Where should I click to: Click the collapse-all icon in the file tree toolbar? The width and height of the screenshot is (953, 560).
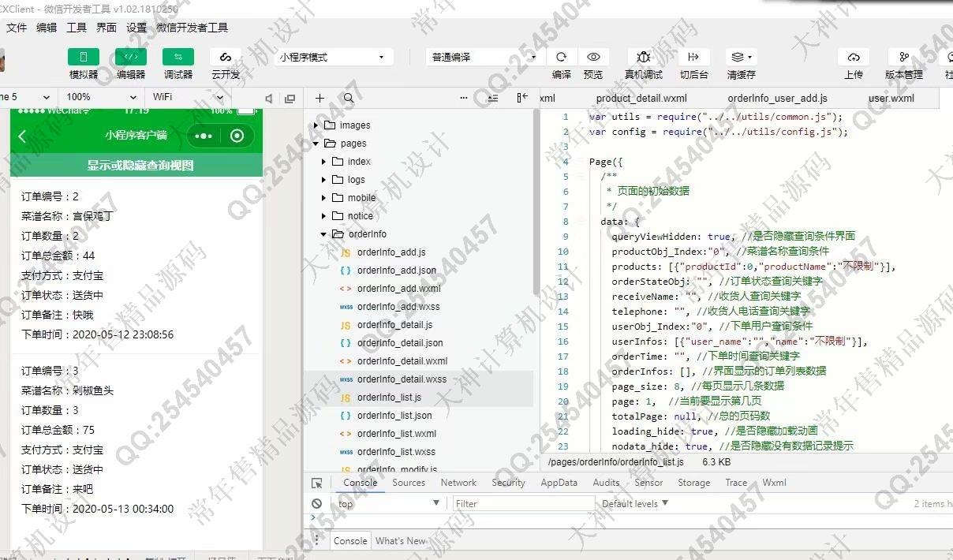pos(493,98)
